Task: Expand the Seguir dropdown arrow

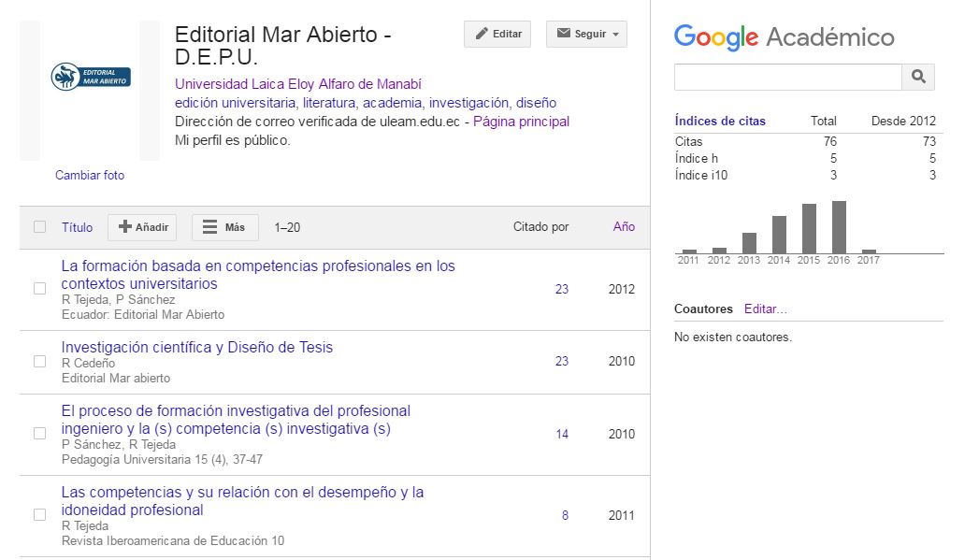Action: click(x=617, y=34)
